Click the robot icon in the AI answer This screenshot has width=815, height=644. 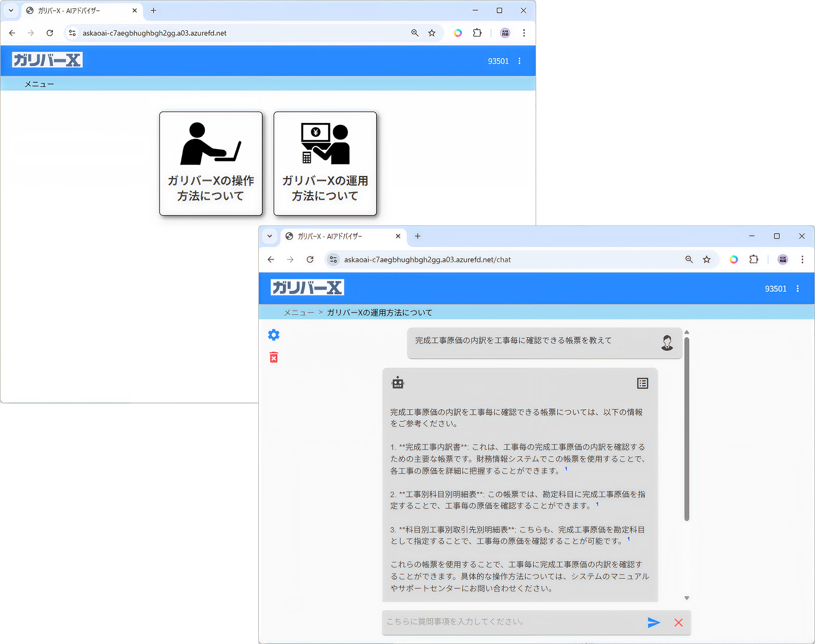tap(398, 383)
